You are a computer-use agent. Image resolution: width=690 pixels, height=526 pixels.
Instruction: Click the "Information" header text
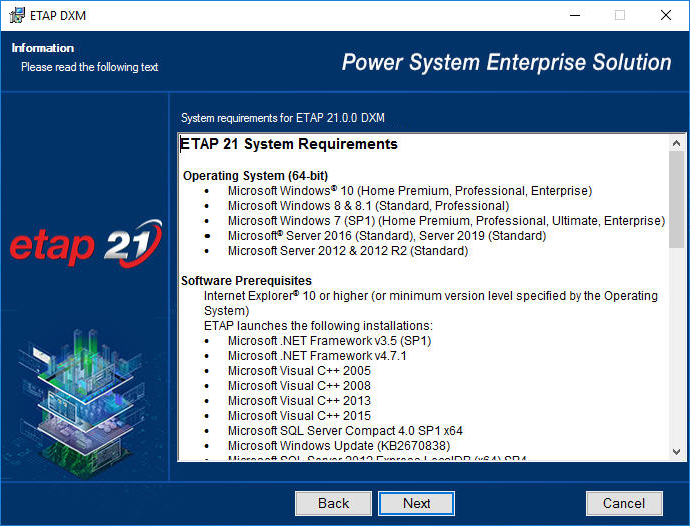[x=43, y=48]
